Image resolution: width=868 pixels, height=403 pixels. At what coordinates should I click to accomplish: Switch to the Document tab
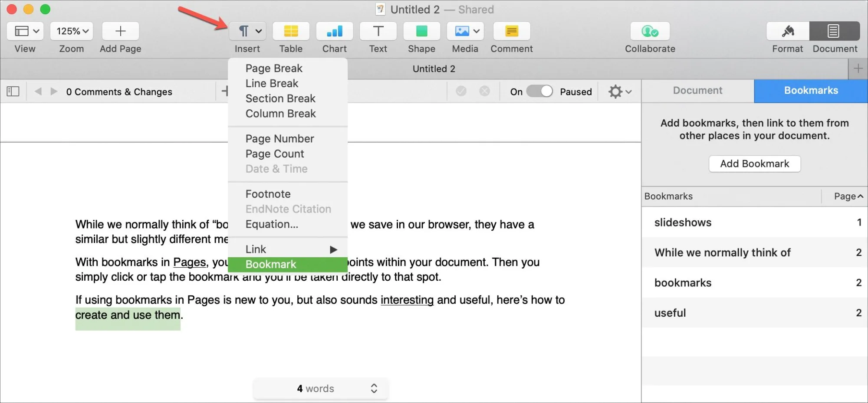(x=697, y=90)
